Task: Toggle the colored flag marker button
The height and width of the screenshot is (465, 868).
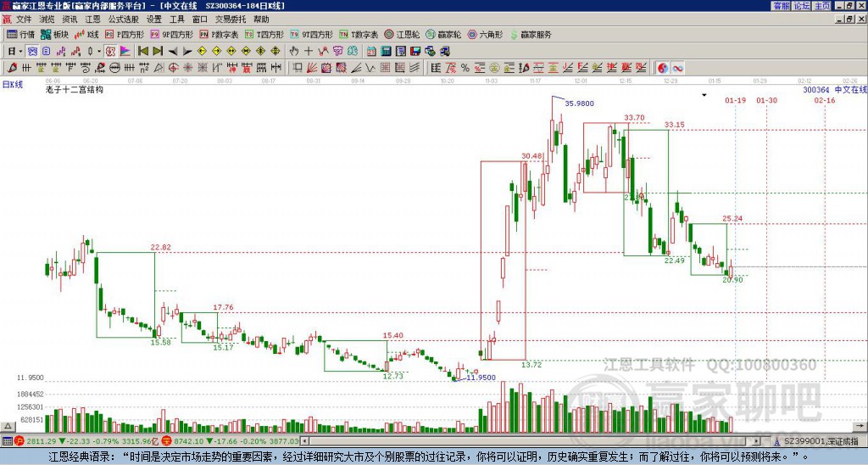Action: click(125, 52)
